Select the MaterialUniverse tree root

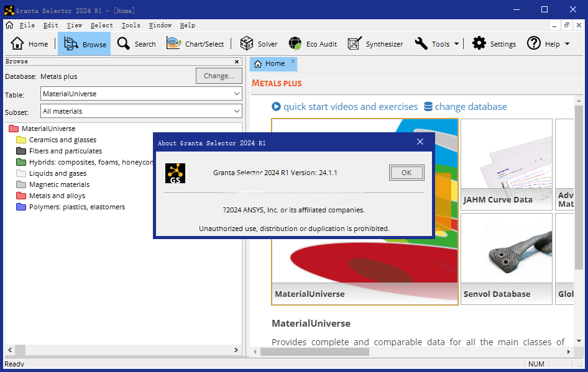(x=48, y=129)
